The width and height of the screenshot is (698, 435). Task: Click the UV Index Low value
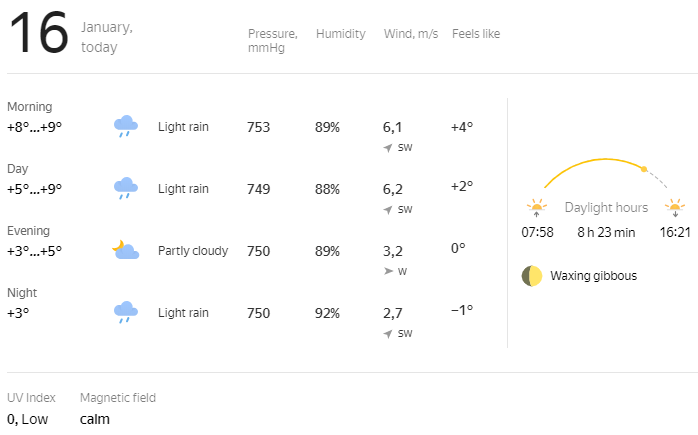tap(27, 419)
